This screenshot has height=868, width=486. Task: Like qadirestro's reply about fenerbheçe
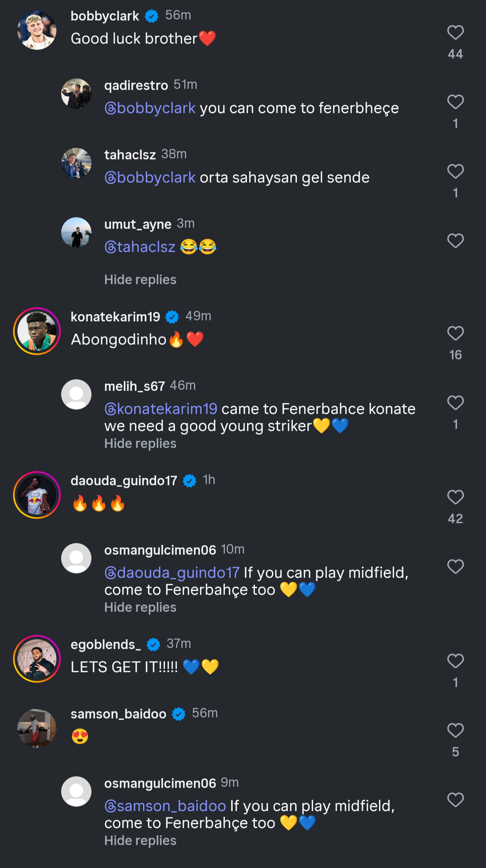[455, 102]
